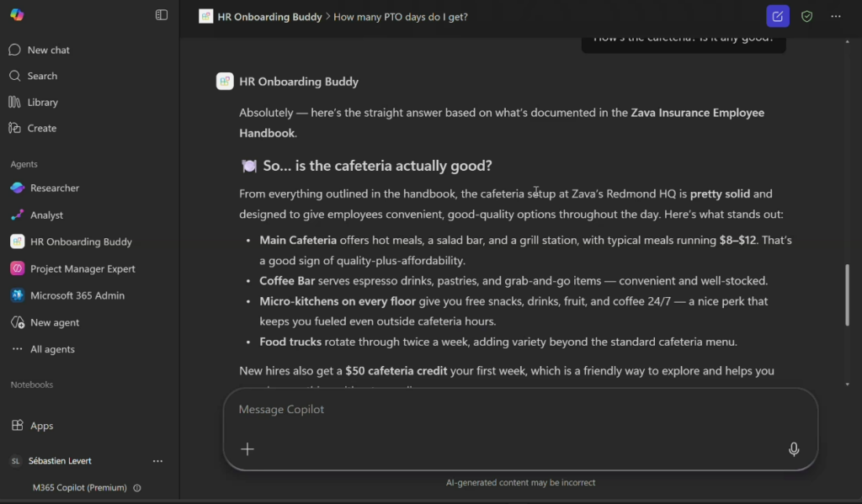
Task: Collapse the sidebar panel toggle
Action: point(162,15)
